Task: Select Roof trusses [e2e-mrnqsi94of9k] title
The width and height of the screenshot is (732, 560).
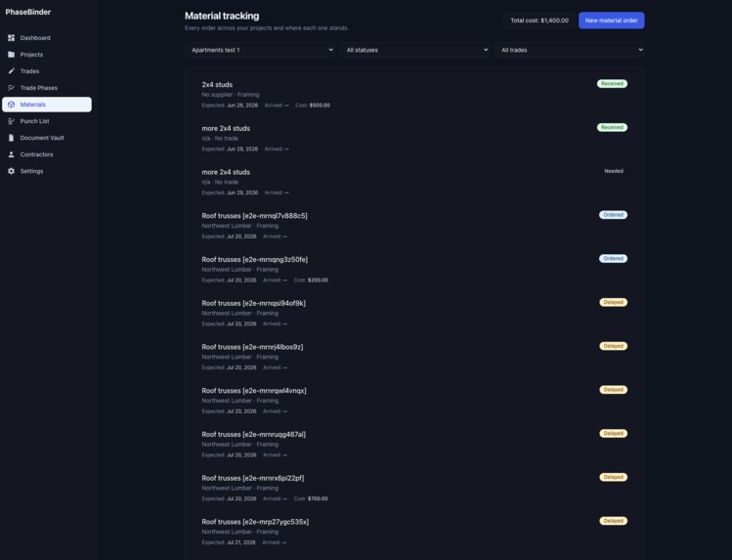Action: [253, 303]
